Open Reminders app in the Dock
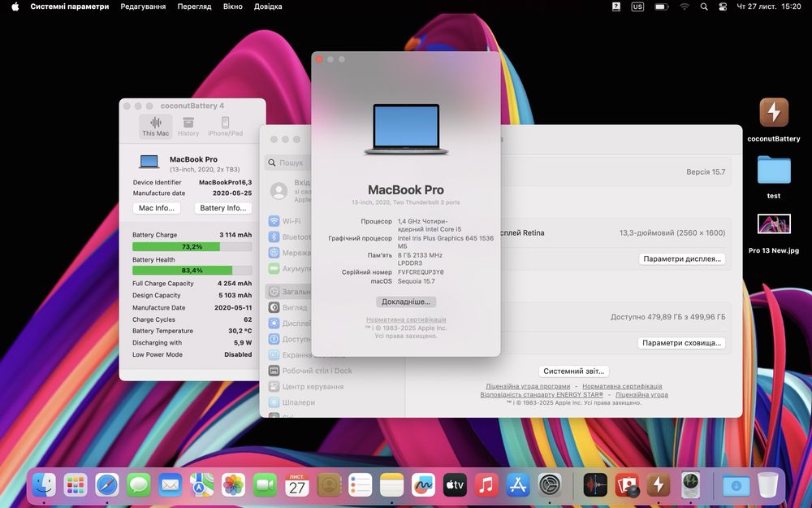This screenshot has width=812, height=508. tap(360, 486)
